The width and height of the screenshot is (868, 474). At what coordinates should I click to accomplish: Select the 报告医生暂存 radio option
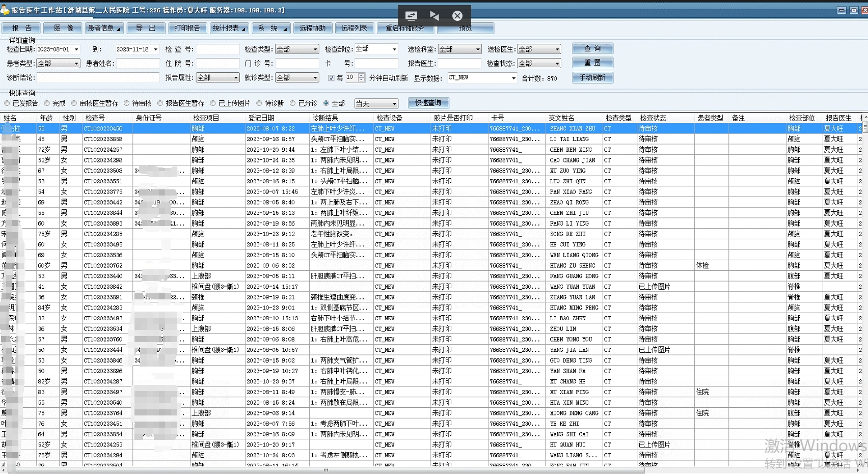[160, 103]
